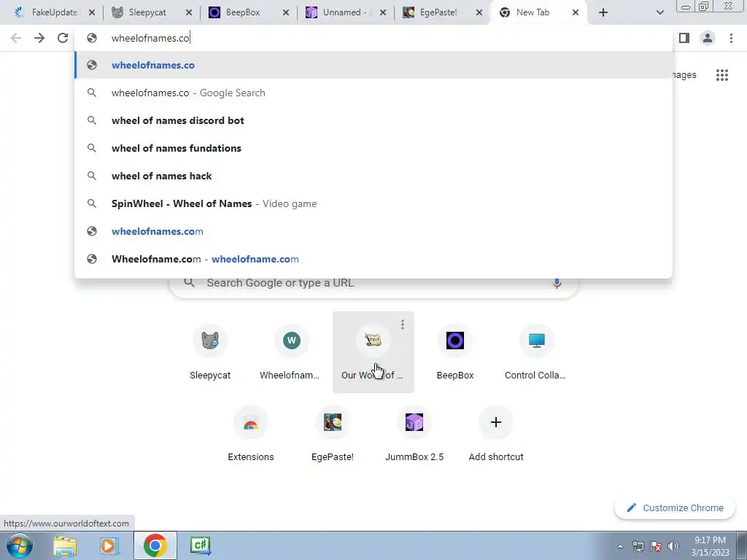Viewport: 747px width, 560px height.
Task: Open the BeepBox shortcut
Action: click(x=455, y=352)
